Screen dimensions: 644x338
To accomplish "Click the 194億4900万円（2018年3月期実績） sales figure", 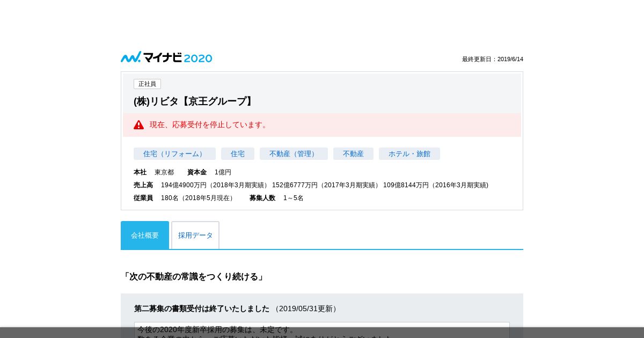I will point(215,185).
